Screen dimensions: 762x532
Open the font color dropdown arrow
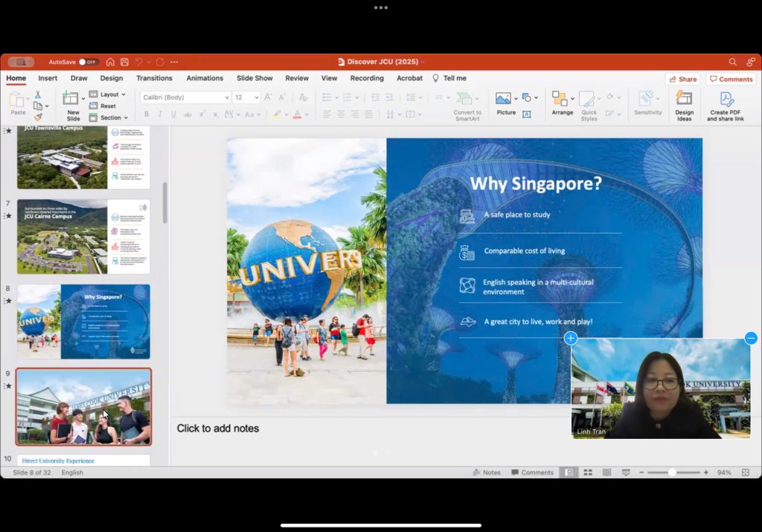click(307, 115)
